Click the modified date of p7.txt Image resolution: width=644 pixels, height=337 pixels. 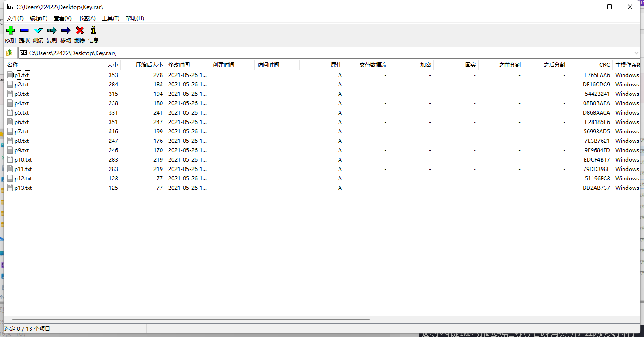(187, 132)
